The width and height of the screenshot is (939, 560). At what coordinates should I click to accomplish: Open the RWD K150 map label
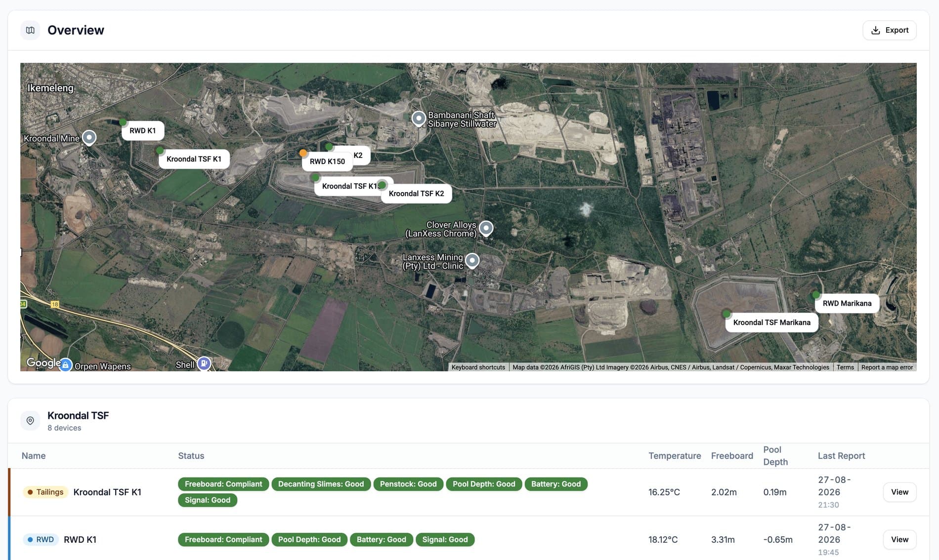[327, 161]
